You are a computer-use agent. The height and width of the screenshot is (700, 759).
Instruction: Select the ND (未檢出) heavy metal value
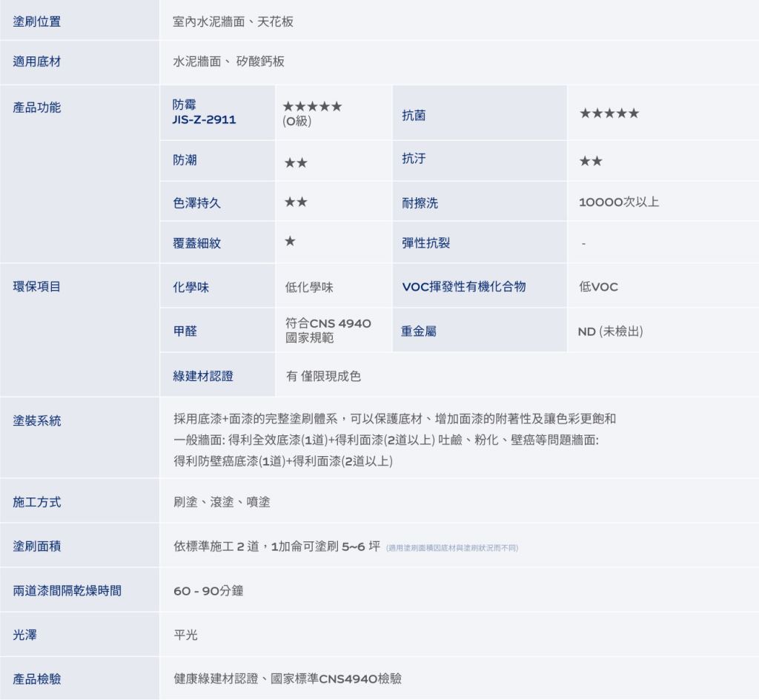coord(610,331)
